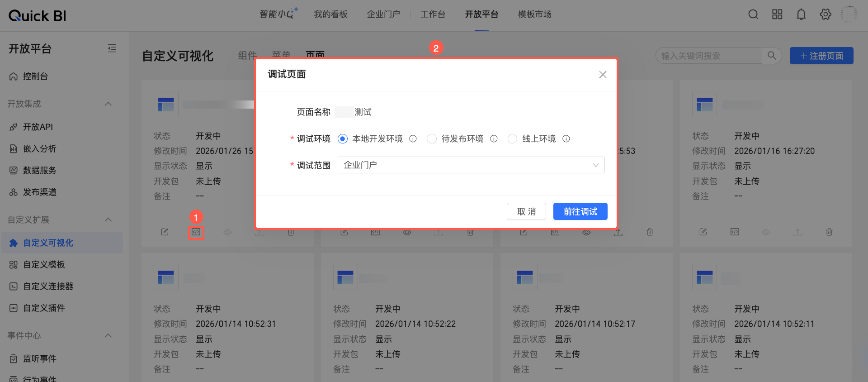Switch to the 组件 tab
This screenshot has width=868, height=382.
[247, 55]
